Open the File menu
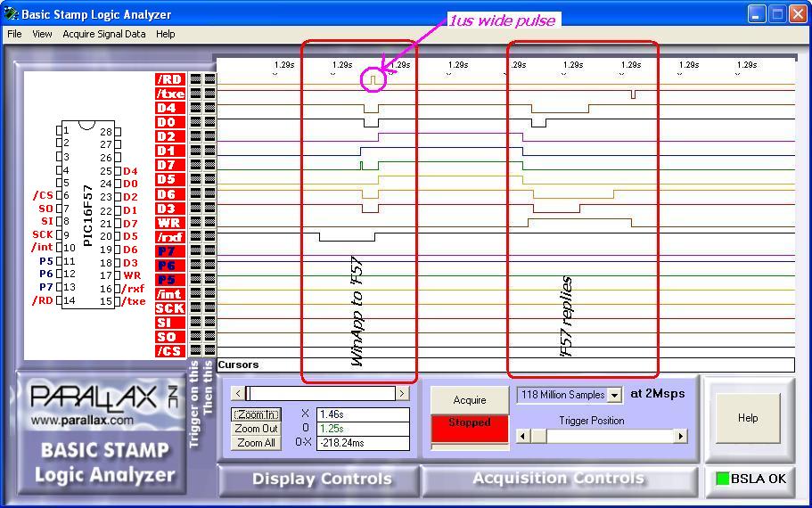This screenshot has height=508, width=812. coord(14,34)
